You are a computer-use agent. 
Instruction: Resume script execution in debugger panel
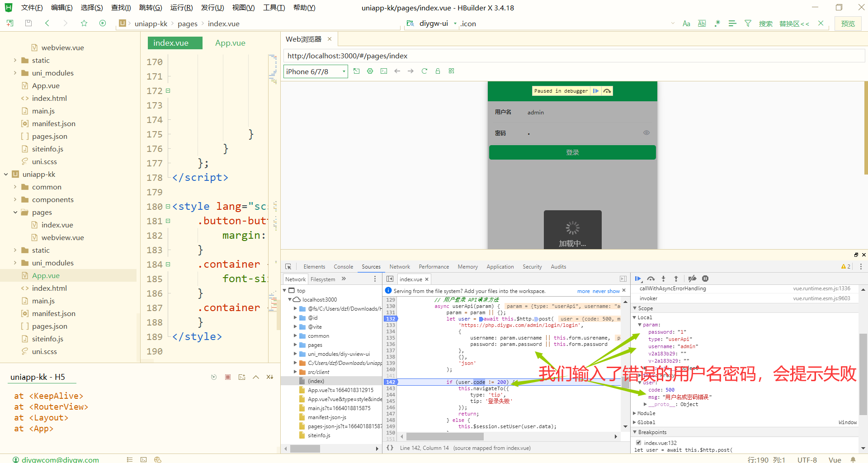[638, 279]
